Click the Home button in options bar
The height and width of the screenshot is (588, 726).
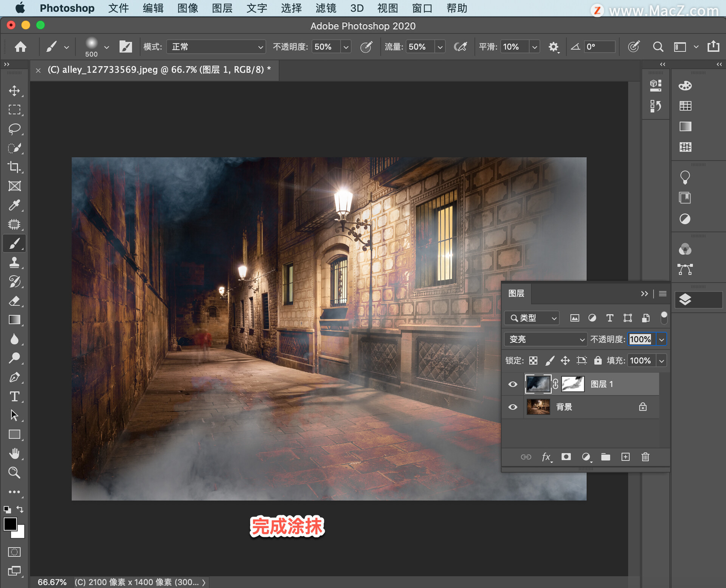click(20, 47)
